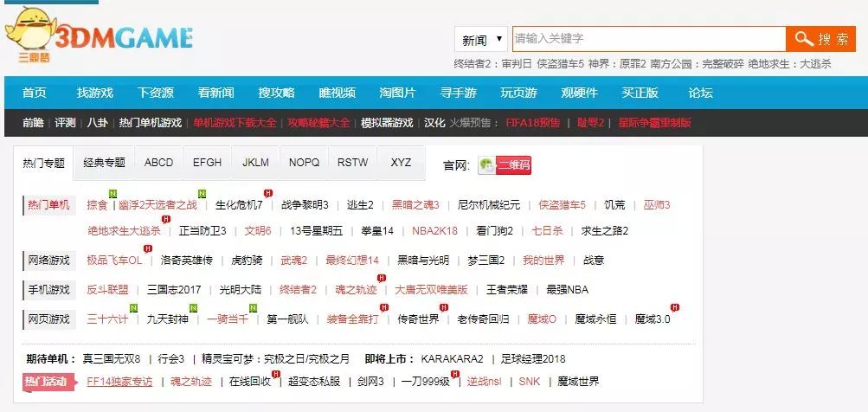Click the 评测 sub-navigation link
868x412 pixels.
[x=65, y=123]
